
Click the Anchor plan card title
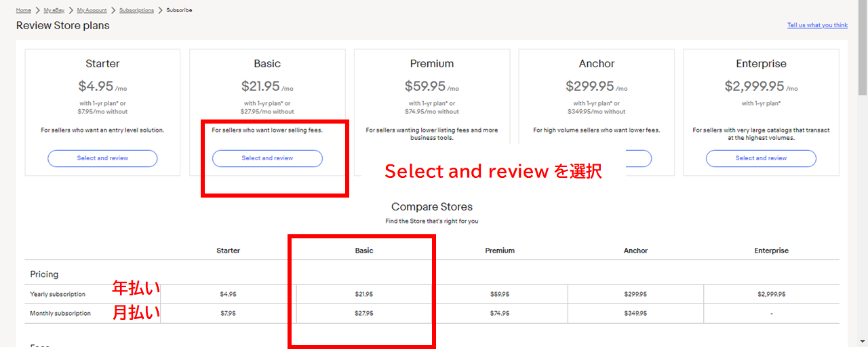tap(597, 64)
